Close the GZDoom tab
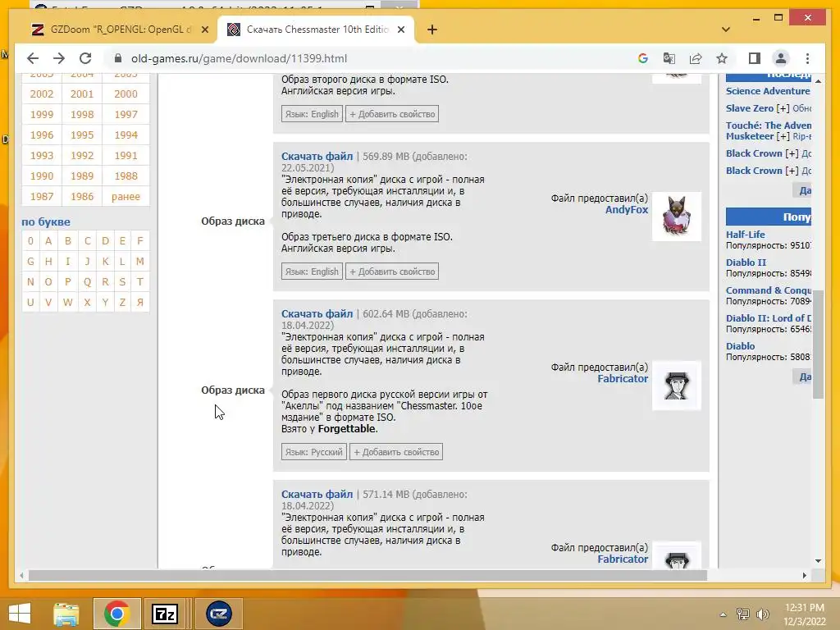This screenshot has width=840, height=630. [204, 30]
